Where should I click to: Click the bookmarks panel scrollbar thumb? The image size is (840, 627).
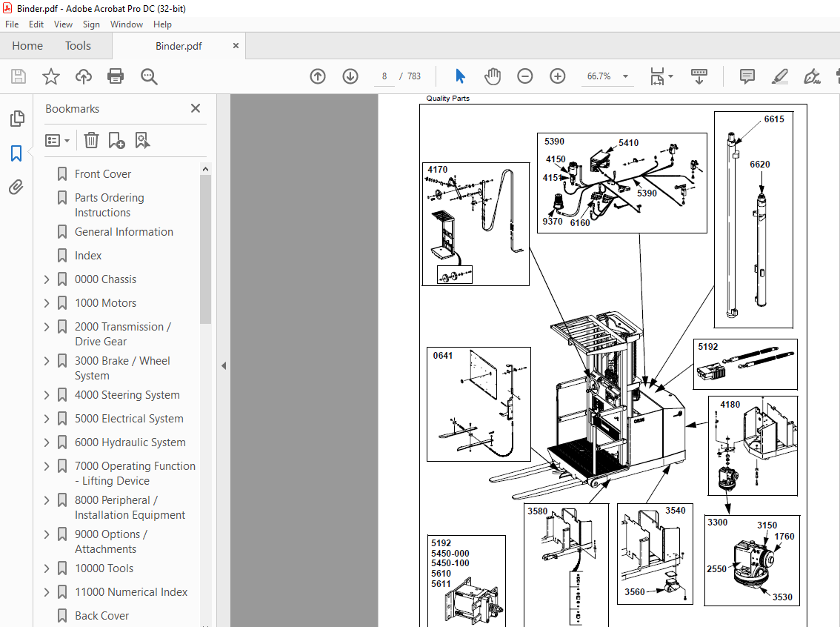[206, 249]
